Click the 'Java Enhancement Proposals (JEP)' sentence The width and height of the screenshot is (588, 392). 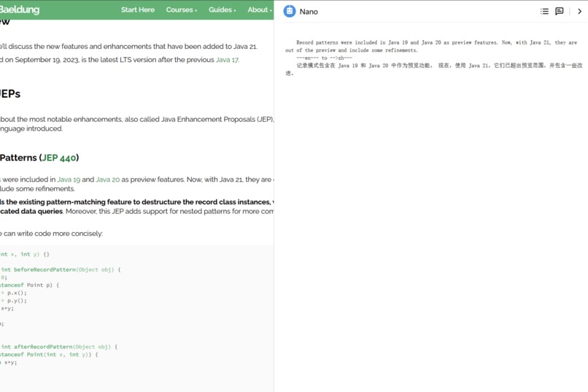pos(137,124)
